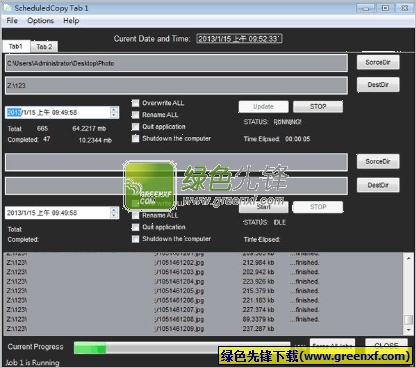Click the log list scrollbar down arrow

409,330
